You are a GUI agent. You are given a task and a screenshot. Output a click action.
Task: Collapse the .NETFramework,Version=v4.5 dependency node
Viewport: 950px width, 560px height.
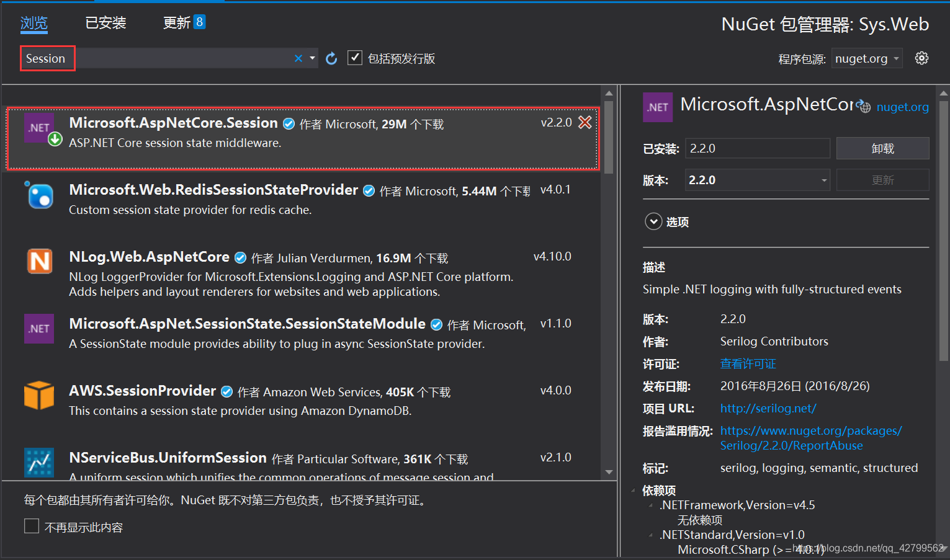(x=650, y=505)
